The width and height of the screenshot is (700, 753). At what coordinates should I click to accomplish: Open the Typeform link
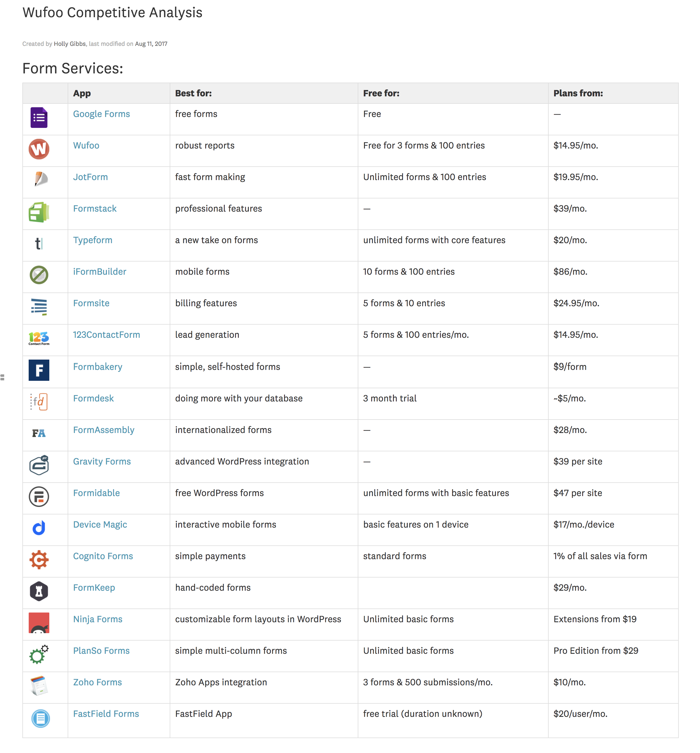coord(92,240)
